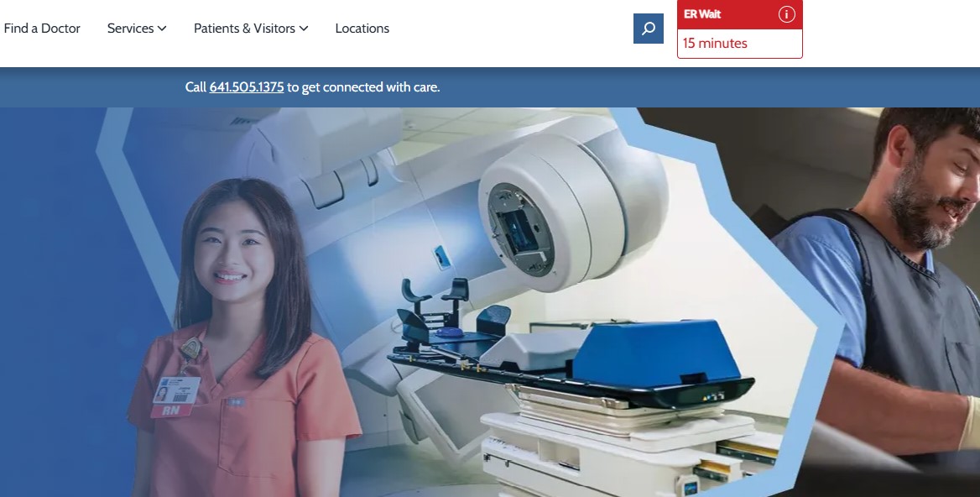
Task: Expand the Patients & Visitors chevron
Action: coord(304,29)
